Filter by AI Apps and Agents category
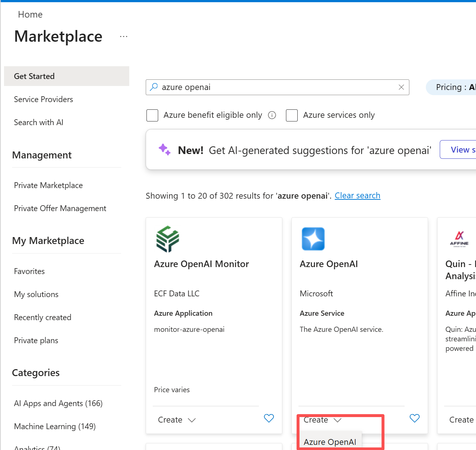The image size is (476, 450). [x=58, y=403]
